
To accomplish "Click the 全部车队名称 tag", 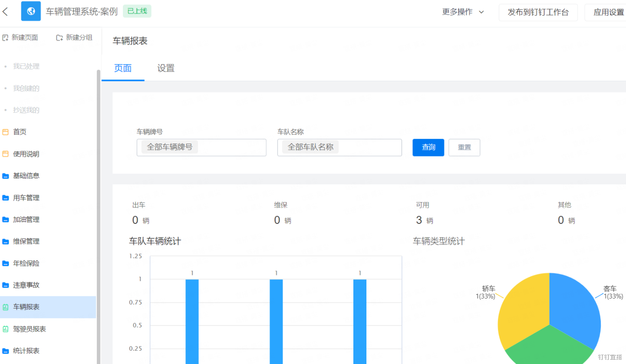I will click(310, 147).
